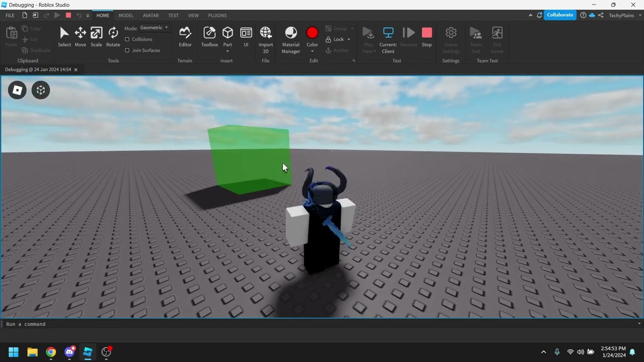Select the Move tool
Image resolution: width=644 pixels, height=362 pixels.
click(x=80, y=37)
